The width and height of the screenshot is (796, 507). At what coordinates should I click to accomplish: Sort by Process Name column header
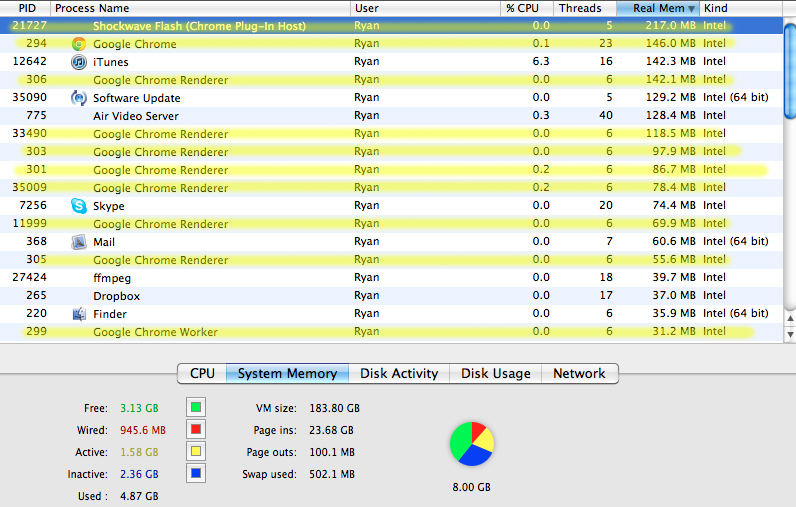pyautogui.click(x=201, y=8)
